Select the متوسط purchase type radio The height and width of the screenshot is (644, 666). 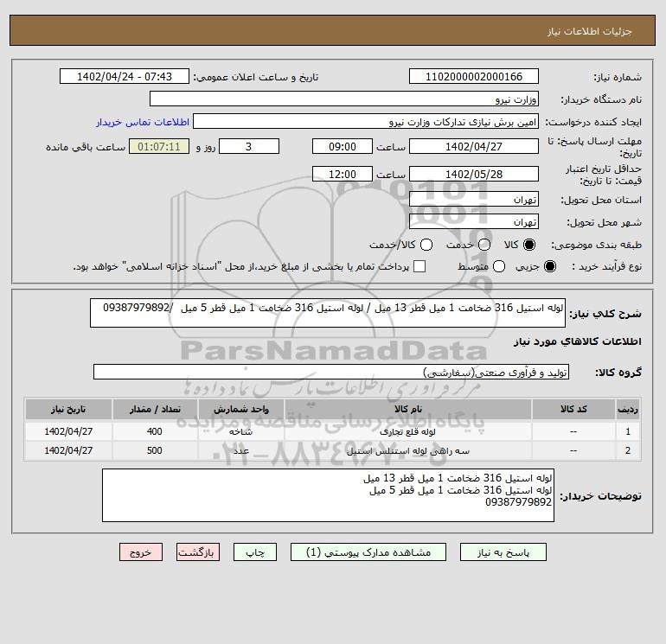[499, 266]
